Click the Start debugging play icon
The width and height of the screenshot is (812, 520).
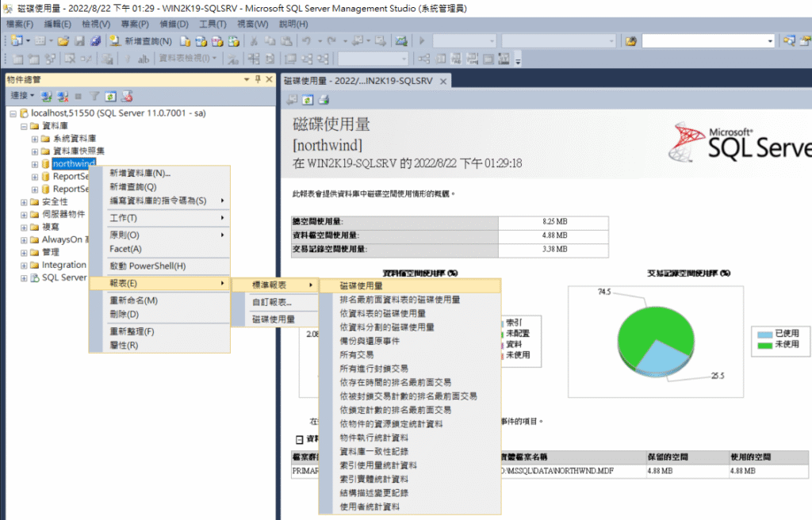click(422, 41)
